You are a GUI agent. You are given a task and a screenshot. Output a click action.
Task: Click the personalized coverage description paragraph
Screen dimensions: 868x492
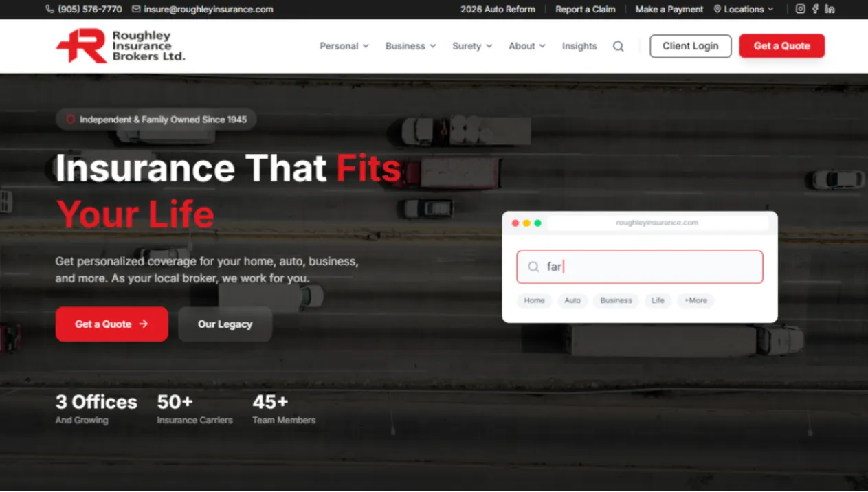click(207, 270)
